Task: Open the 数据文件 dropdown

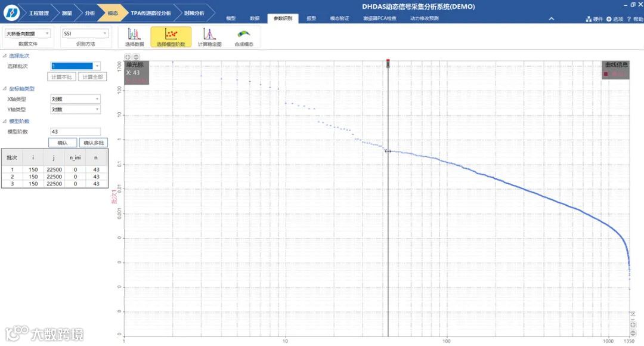Action: 27,33
